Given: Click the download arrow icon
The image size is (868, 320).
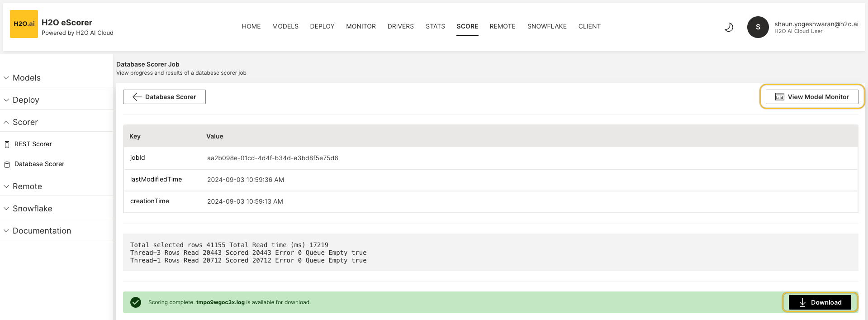Looking at the screenshot, I should click(x=802, y=302).
